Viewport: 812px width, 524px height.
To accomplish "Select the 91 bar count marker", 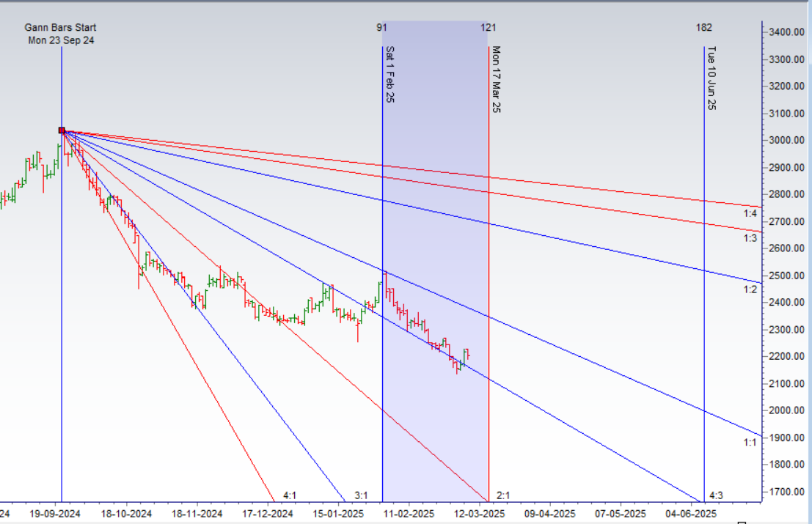I will pyautogui.click(x=382, y=28).
